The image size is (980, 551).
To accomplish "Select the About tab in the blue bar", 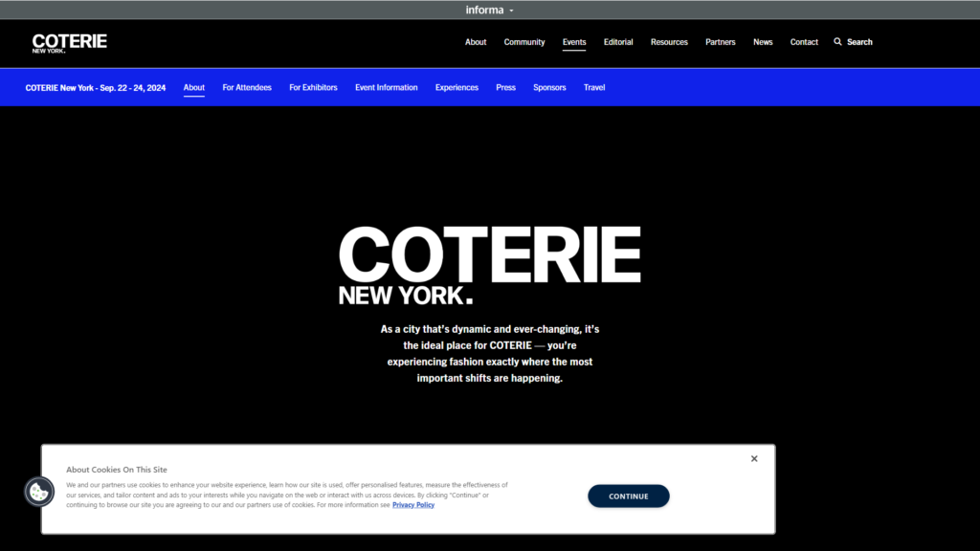I will 193,87.
